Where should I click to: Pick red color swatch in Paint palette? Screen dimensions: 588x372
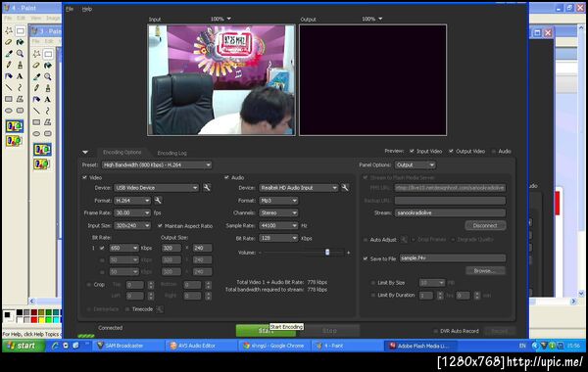coord(34,319)
